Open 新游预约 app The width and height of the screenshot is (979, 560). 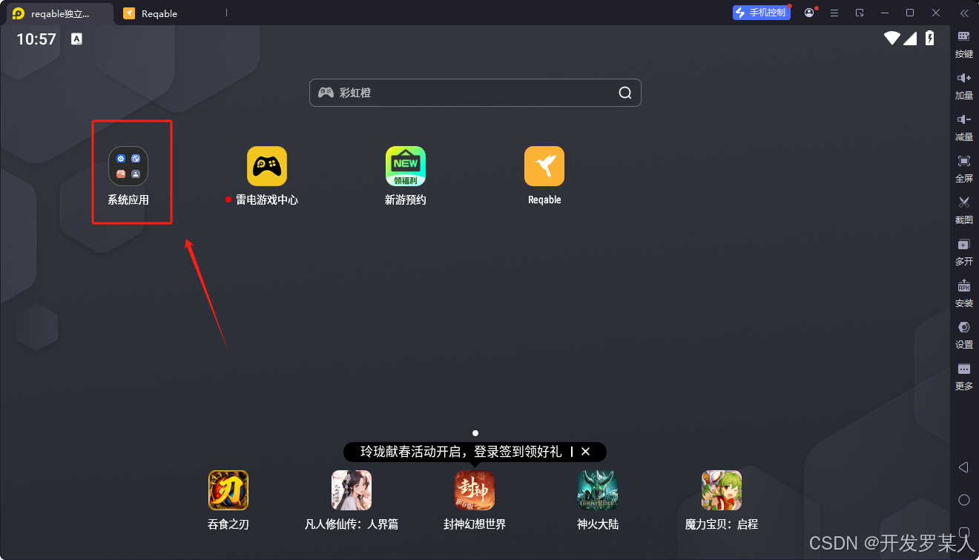pyautogui.click(x=406, y=166)
